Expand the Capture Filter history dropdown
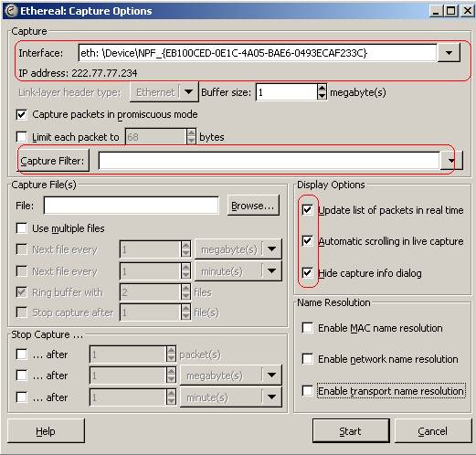The width and height of the screenshot is (476, 455). point(451,160)
